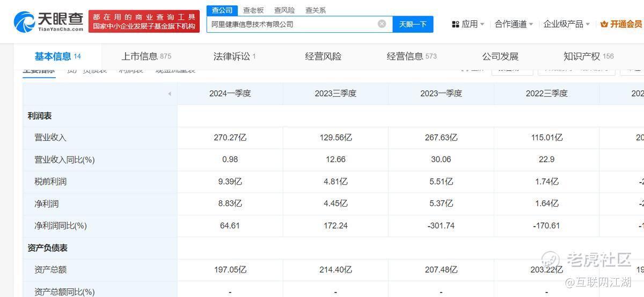The image size is (644, 297).
Task: Click the 172.24 net profit growth cell
Action: click(335, 226)
